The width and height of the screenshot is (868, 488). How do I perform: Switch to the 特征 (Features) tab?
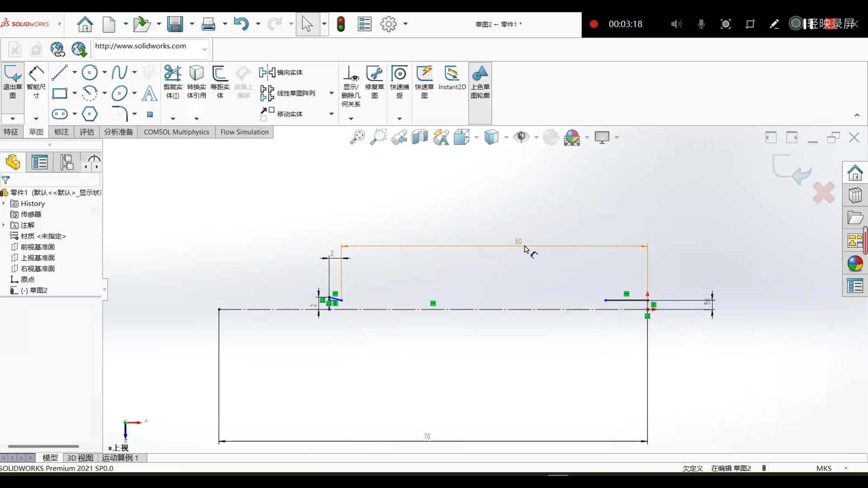click(11, 132)
